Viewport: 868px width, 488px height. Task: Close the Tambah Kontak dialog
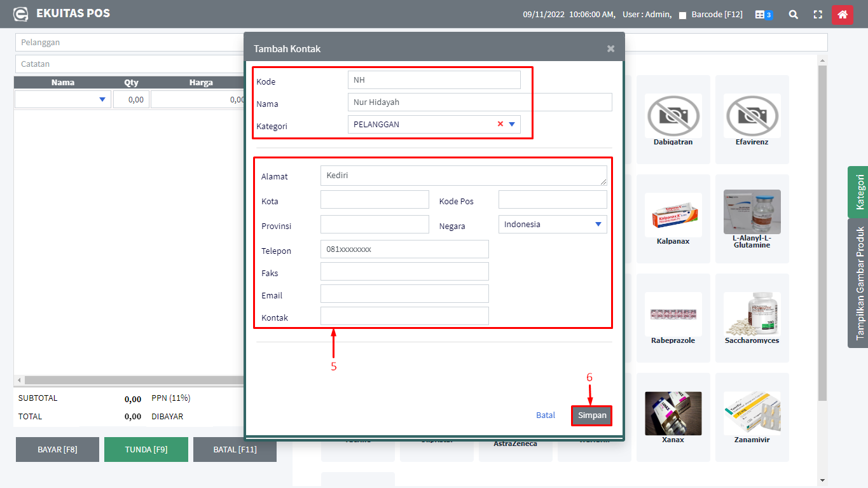[610, 48]
